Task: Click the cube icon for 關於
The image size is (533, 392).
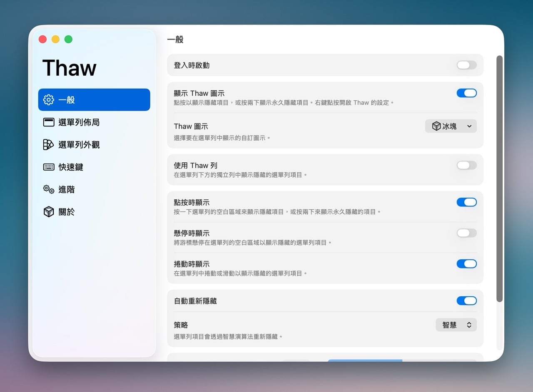Action: pos(49,212)
